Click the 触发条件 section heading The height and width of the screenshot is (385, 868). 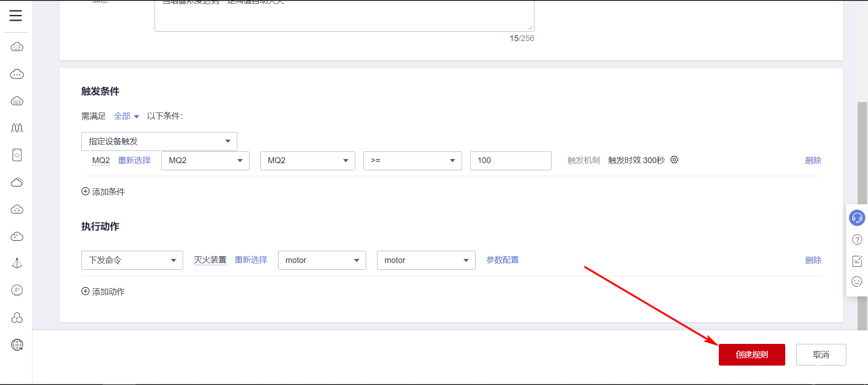coord(100,91)
